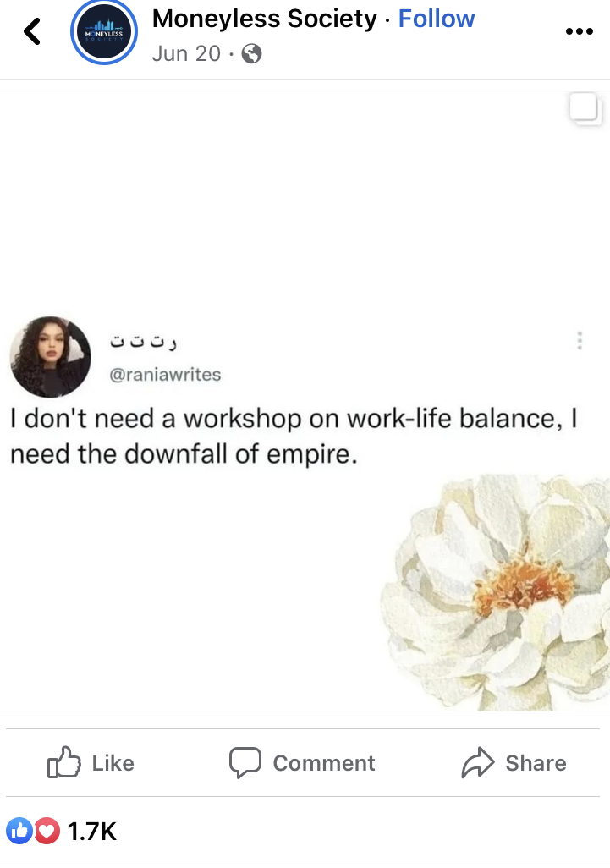Click the thumbs-up Like icon
Viewport: 610px width, 868px height.
coord(63,763)
